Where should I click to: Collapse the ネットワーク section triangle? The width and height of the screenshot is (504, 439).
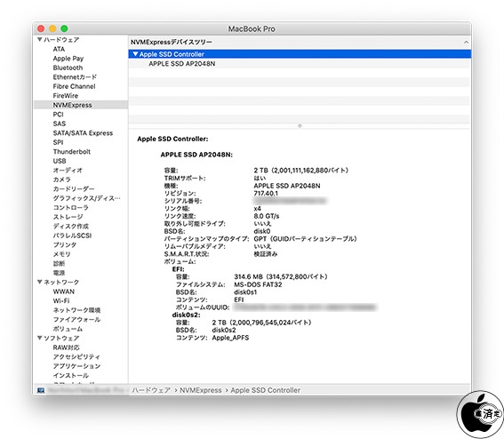(x=39, y=282)
